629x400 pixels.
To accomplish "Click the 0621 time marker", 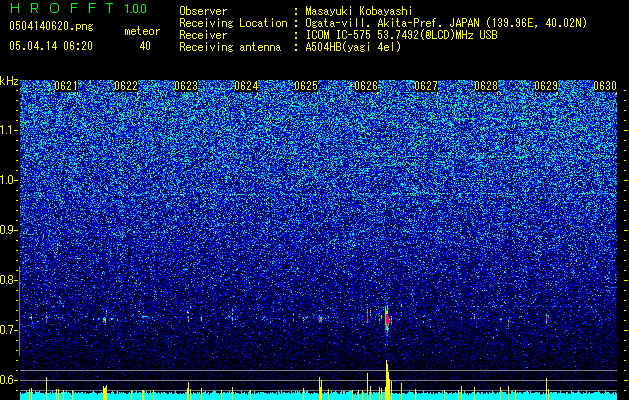I will pos(66,86).
